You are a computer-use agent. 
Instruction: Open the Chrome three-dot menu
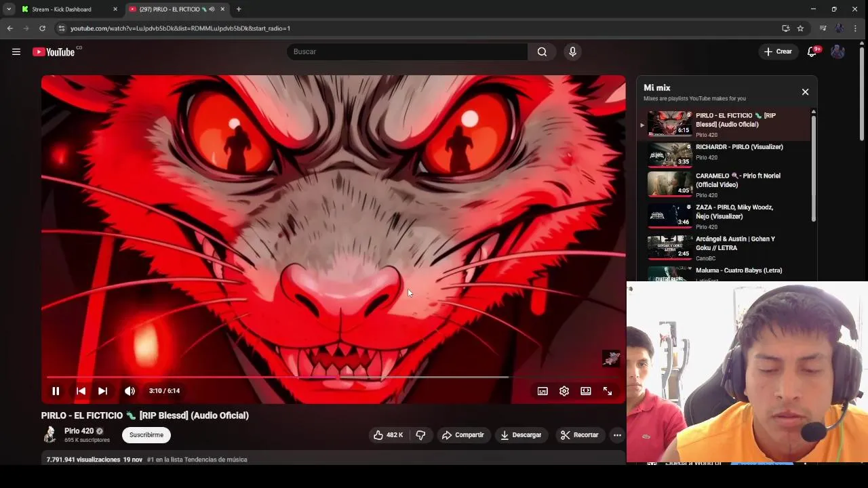click(x=856, y=28)
